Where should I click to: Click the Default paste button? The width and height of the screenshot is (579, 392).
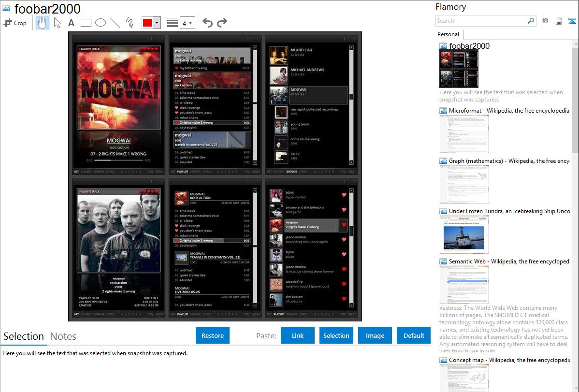pos(414,335)
